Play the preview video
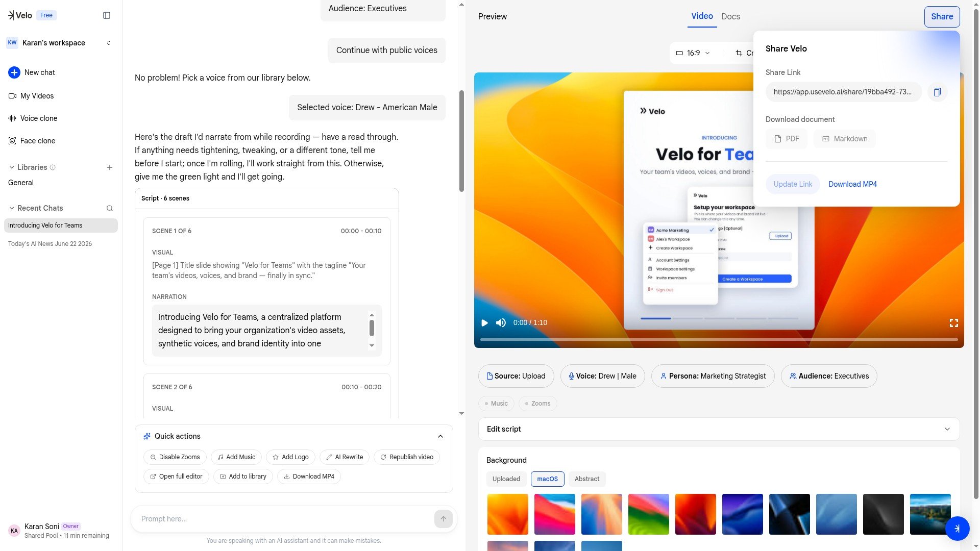The width and height of the screenshot is (980, 551). point(484,323)
